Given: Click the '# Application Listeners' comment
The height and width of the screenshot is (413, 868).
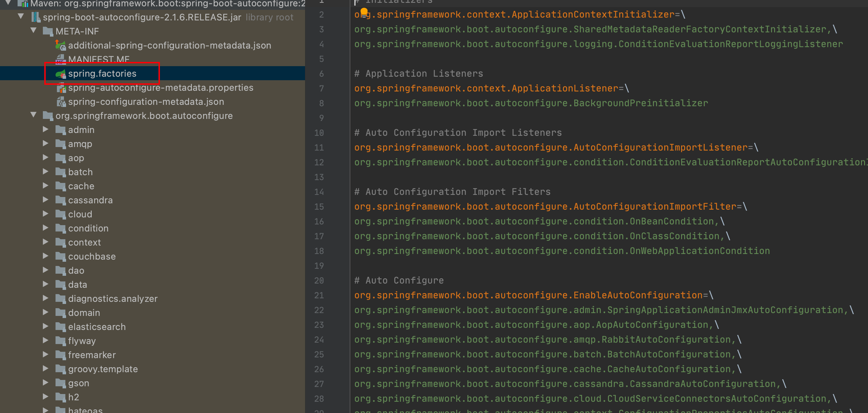Looking at the screenshot, I should coord(419,74).
